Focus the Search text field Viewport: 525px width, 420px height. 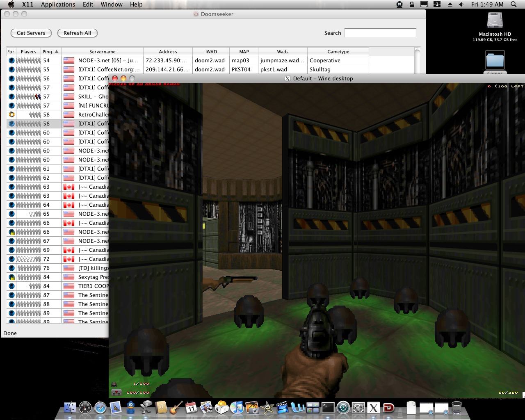click(x=380, y=33)
